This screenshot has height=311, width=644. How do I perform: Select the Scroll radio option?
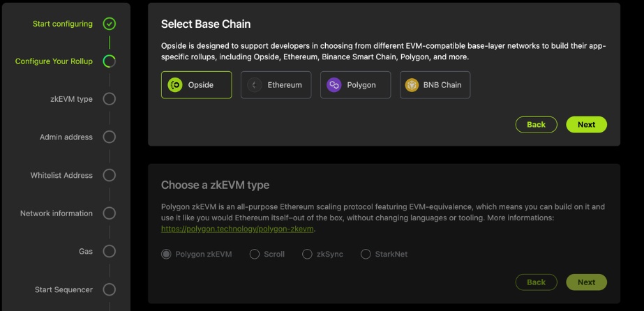pos(255,254)
